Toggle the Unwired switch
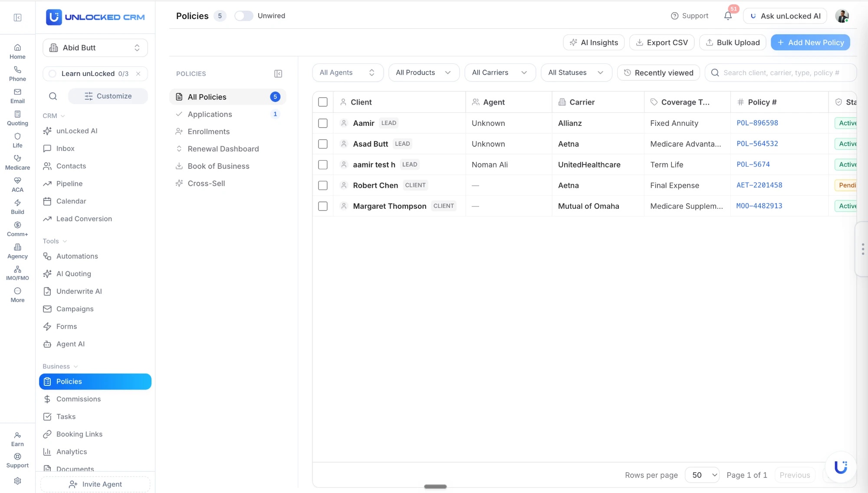 tap(243, 16)
